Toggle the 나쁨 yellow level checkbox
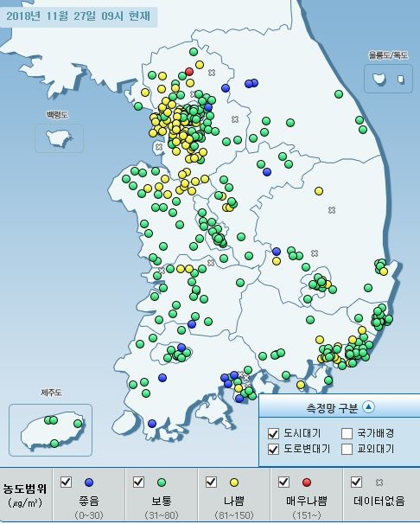The height and width of the screenshot is (524, 420). pyautogui.click(x=212, y=482)
